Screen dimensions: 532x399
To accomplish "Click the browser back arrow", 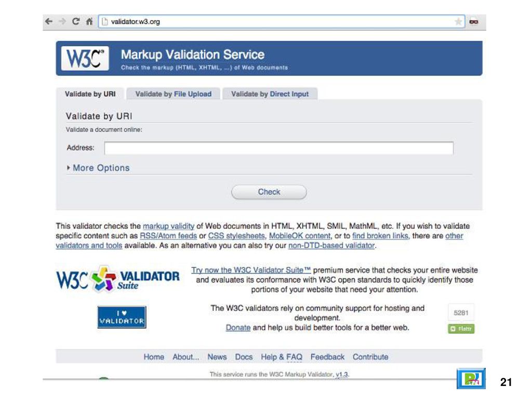I will [49, 21].
